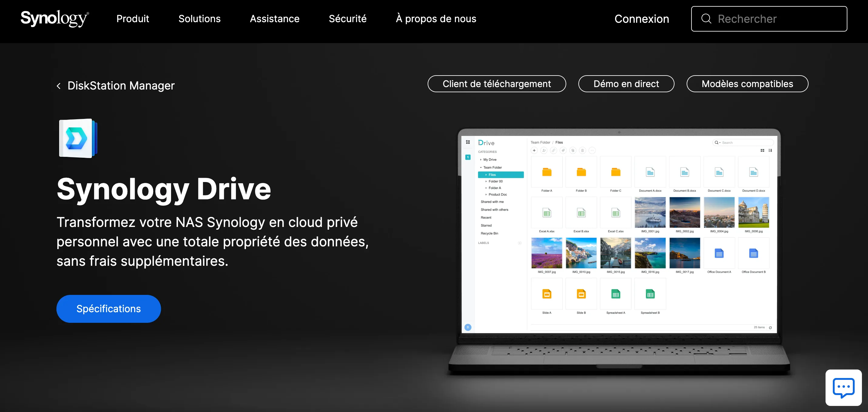Open Folder C icon
Image resolution: width=868 pixels, height=412 pixels.
616,172
